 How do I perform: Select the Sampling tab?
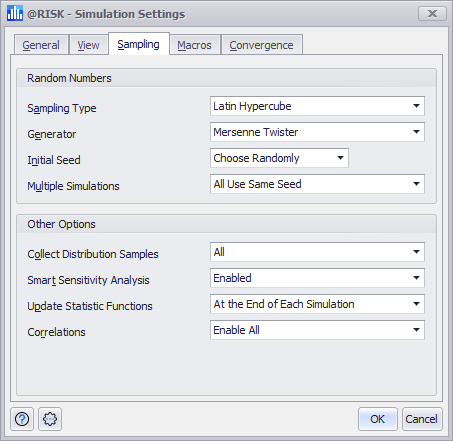139,44
